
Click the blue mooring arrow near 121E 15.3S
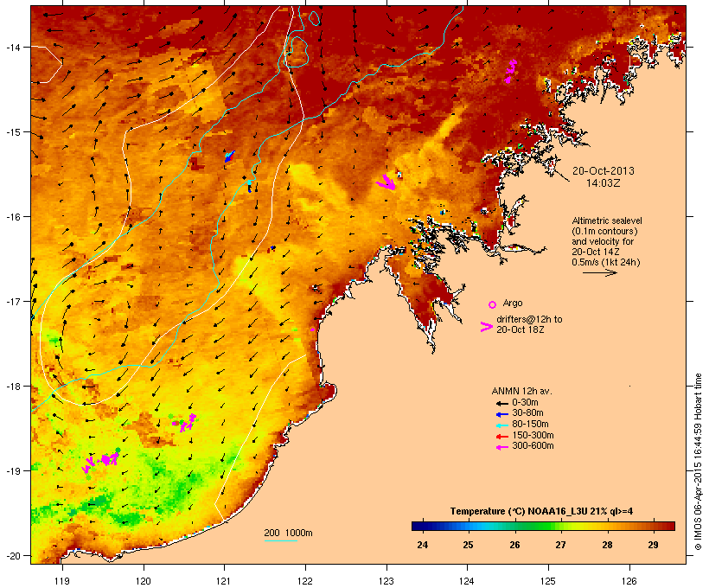[x=230, y=157]
